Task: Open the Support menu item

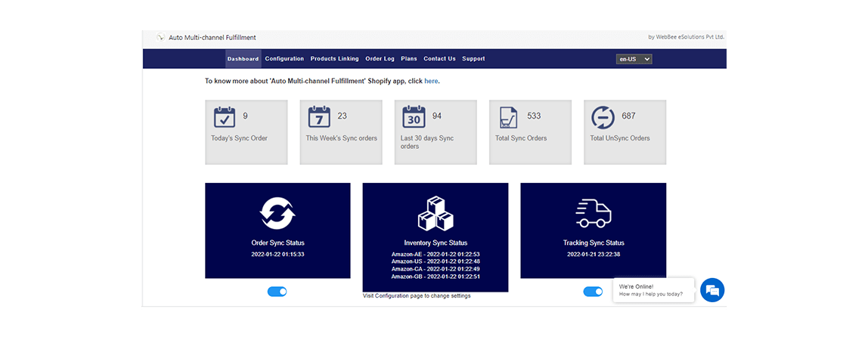Action: tap(473, 59)
